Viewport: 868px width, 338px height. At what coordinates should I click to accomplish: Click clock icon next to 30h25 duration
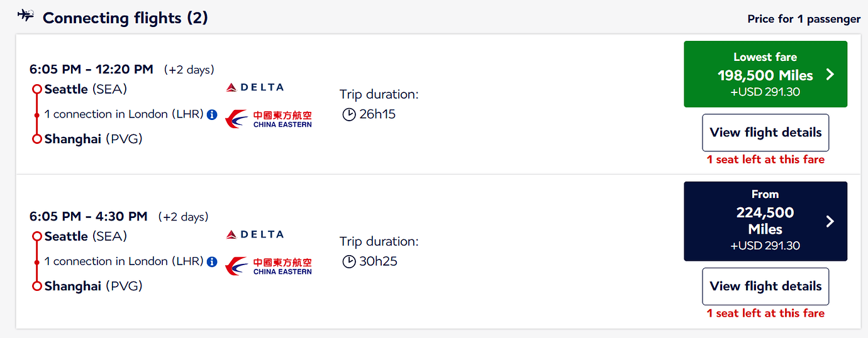[x=349, y=261]
